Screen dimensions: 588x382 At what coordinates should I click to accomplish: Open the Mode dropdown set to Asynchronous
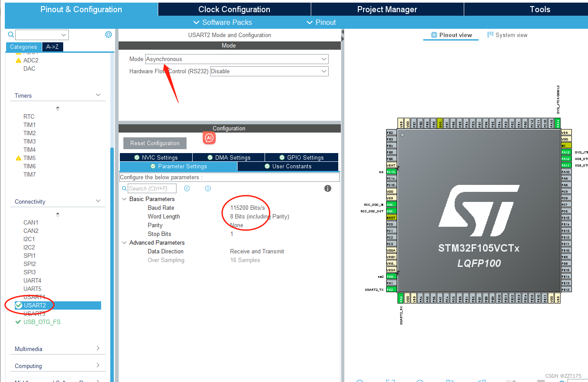pyautogui.click(x=236, y=59)
